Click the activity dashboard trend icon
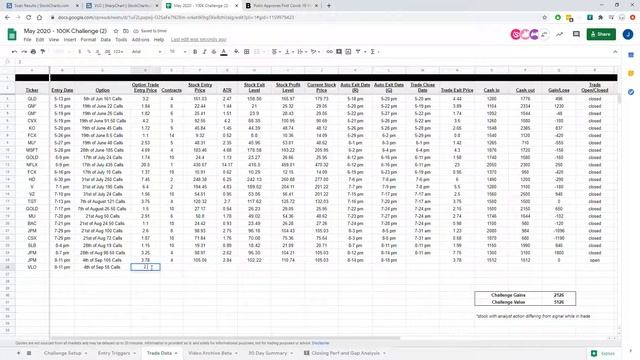 tap(560, 34)
